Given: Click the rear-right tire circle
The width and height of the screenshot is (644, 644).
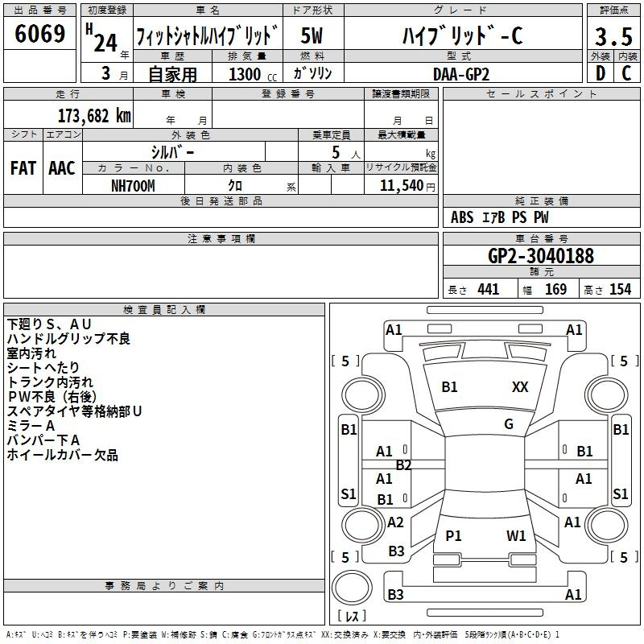Looking at the screenshot, I should (x=607, y=525).
